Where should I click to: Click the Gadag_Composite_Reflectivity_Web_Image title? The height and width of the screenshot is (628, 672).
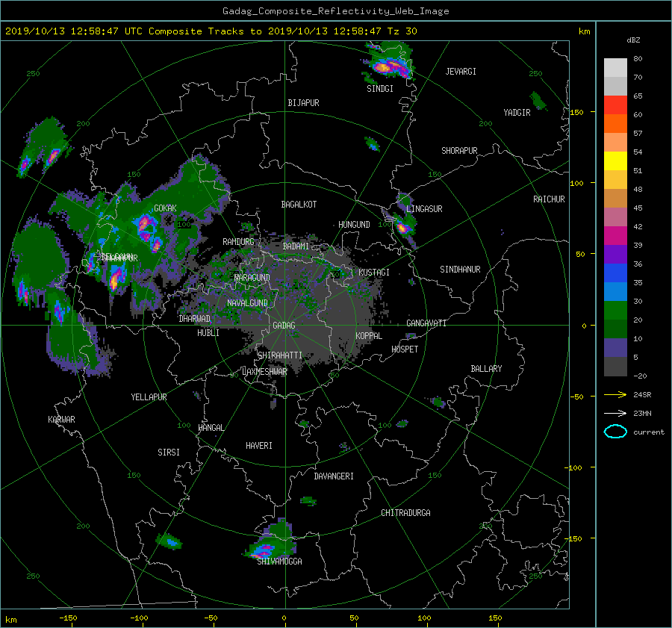pos(335,11)
